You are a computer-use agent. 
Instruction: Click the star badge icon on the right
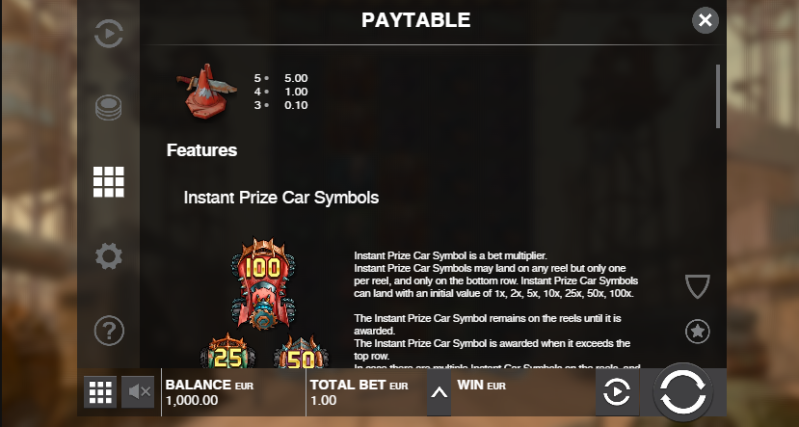pyautogui.click(x=698, y=332)
